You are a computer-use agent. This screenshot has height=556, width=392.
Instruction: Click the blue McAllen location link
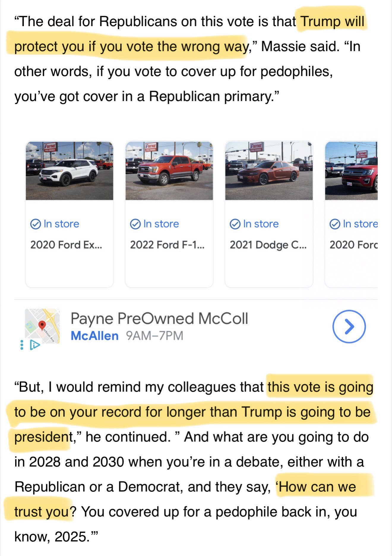(94, 336)
